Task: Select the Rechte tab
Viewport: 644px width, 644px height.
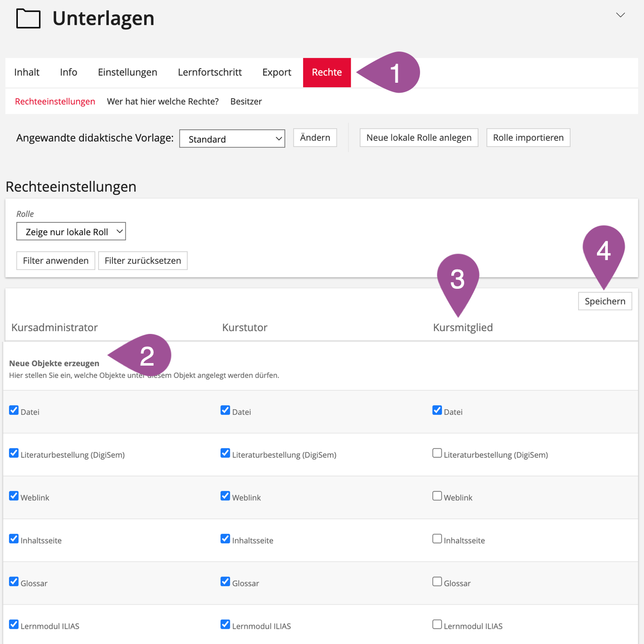Action: pos(326,72)
